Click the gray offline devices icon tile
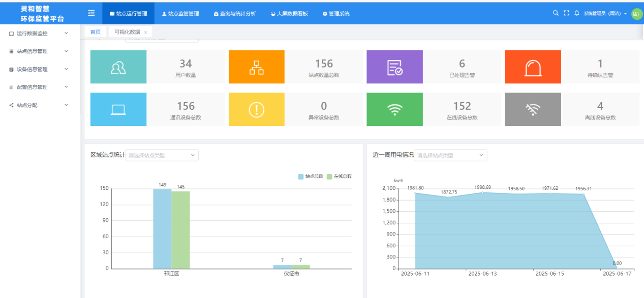 point(533,109)
